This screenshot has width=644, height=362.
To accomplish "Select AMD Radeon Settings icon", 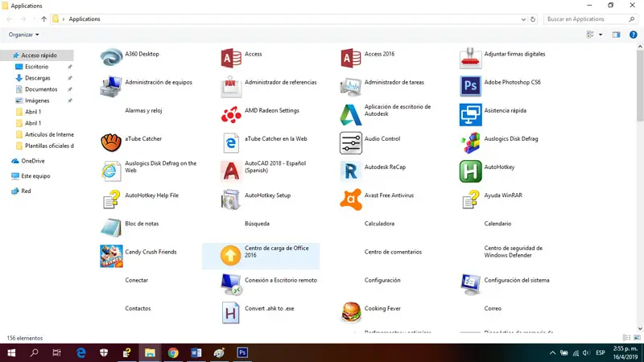I will click(231, 114).
